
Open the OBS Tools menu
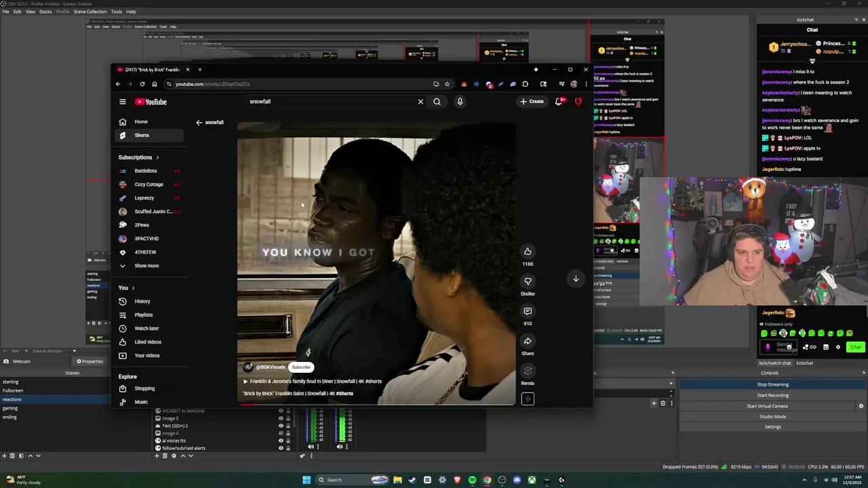coord(117,12)
